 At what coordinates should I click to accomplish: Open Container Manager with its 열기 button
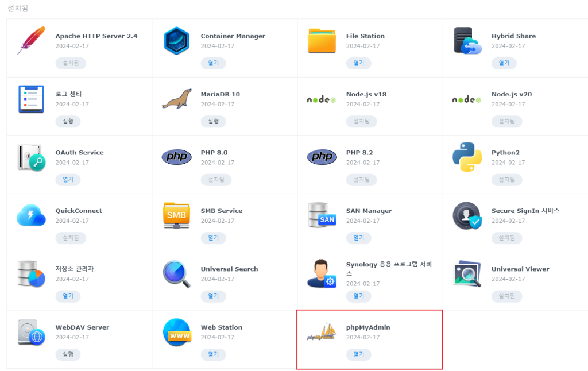(214, 63)
